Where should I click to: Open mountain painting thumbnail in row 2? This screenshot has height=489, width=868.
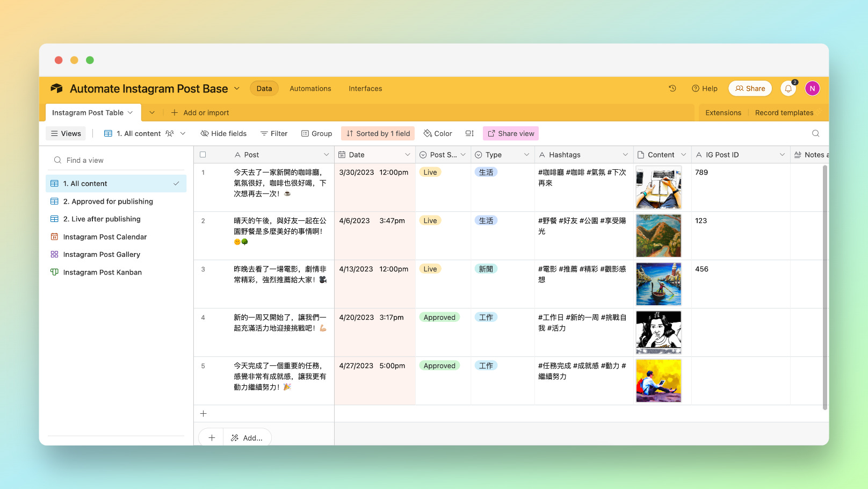(x=658, y=235)
